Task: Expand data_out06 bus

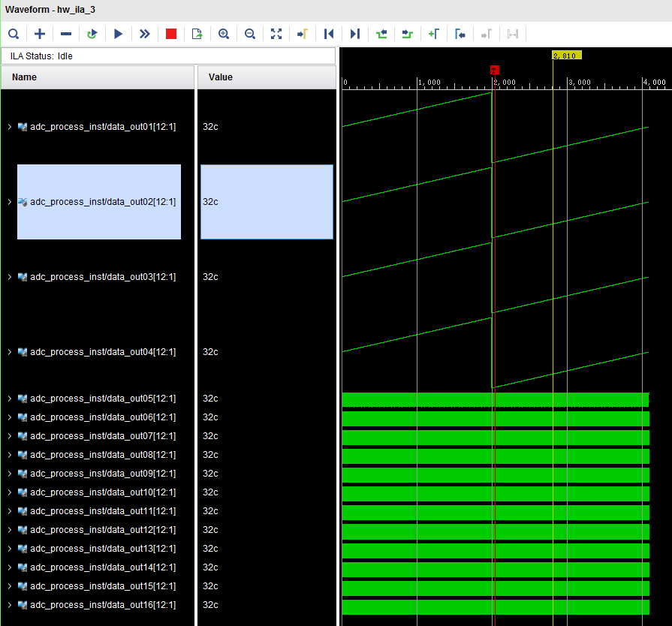Action: pos(10,417)
